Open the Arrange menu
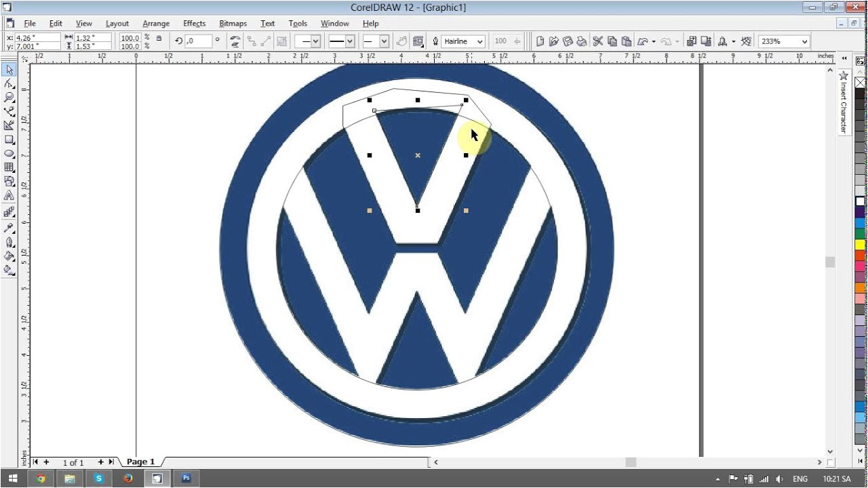 click(x=156, y=23)
